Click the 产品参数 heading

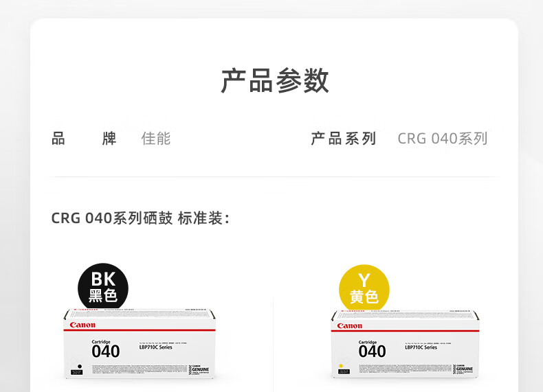(x=275, y=80)
